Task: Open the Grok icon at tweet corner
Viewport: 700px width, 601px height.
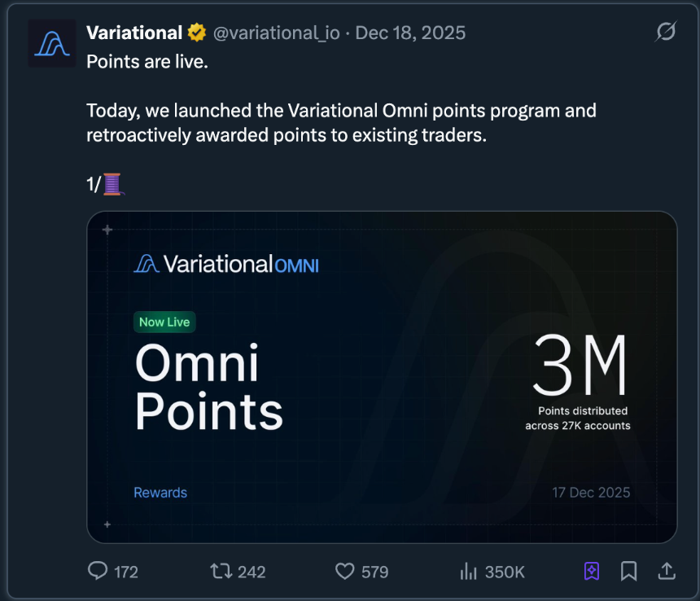Action: click(665, 32)
